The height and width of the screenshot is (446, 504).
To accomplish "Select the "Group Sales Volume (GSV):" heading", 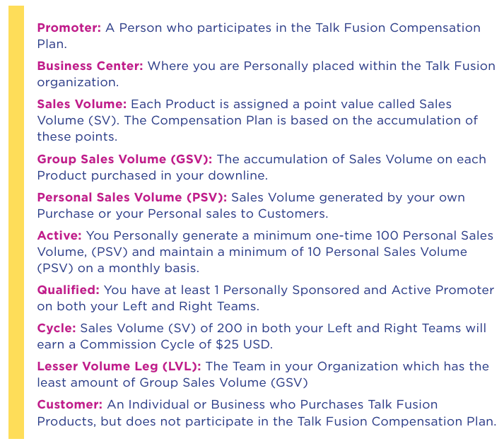I will (124, 159).
